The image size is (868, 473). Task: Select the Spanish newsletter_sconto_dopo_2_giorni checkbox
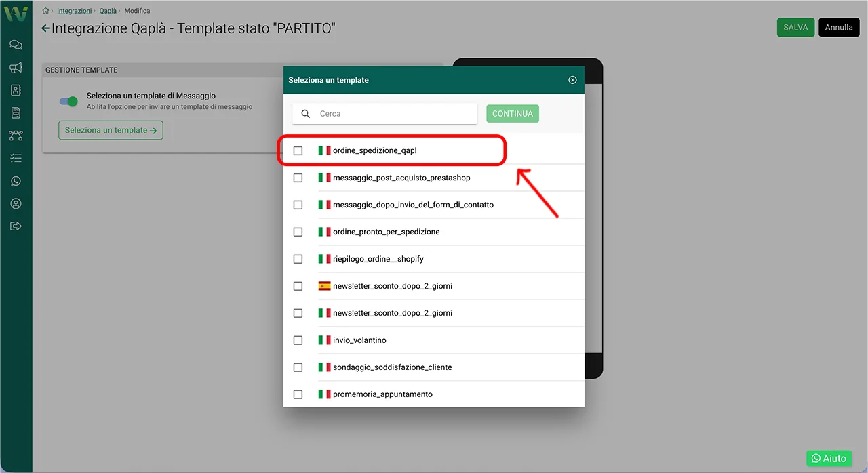coord(298,286)
